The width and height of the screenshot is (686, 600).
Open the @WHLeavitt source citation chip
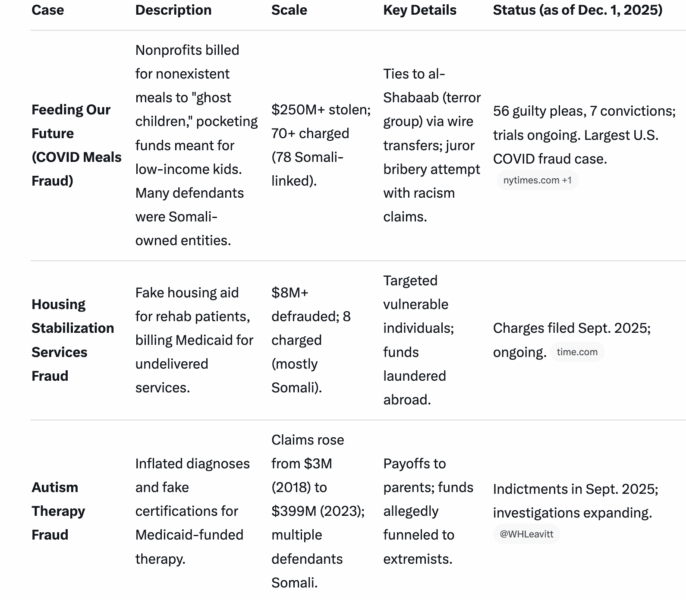click(x=527, y=534)
